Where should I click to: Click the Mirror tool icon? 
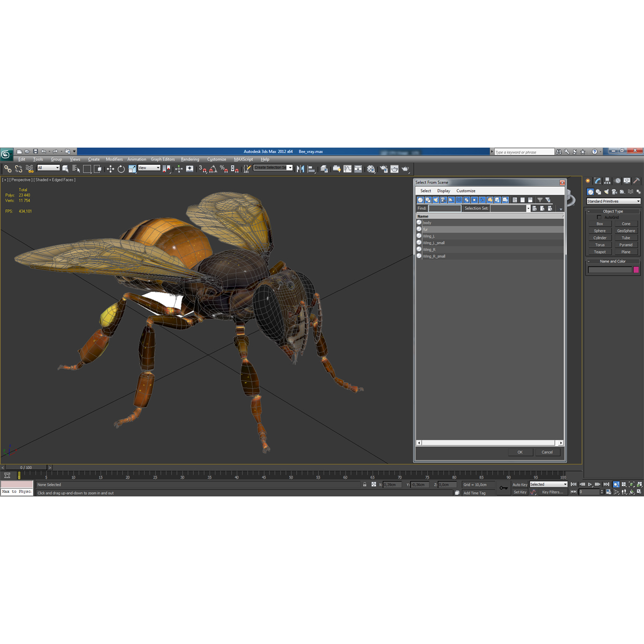[301, 169]
